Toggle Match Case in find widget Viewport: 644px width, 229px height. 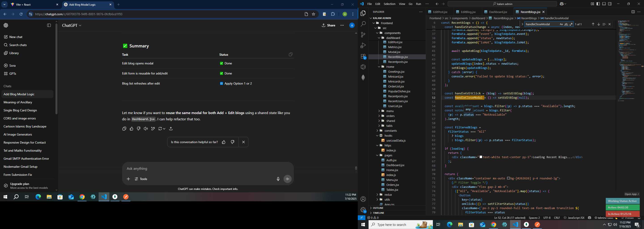tap(561, 24)
